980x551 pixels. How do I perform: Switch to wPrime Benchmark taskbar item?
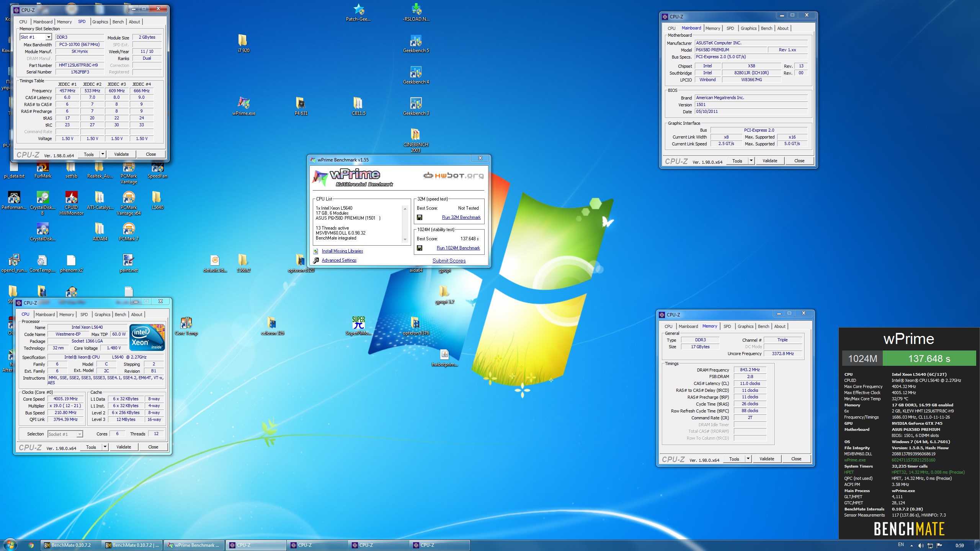[194, 545]
